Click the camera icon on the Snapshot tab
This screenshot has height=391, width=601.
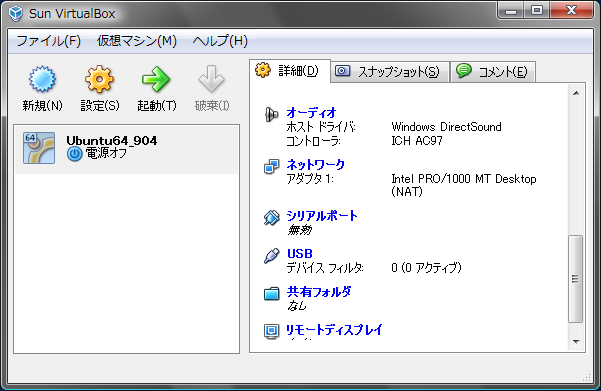[343, 71]
